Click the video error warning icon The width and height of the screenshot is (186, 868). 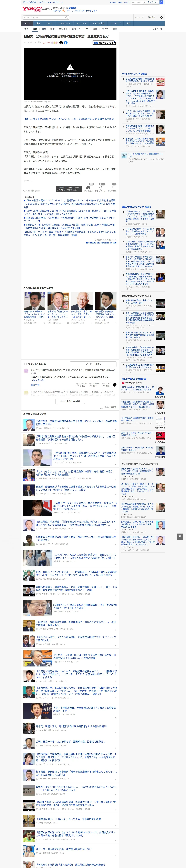click(x=70, y=67)
